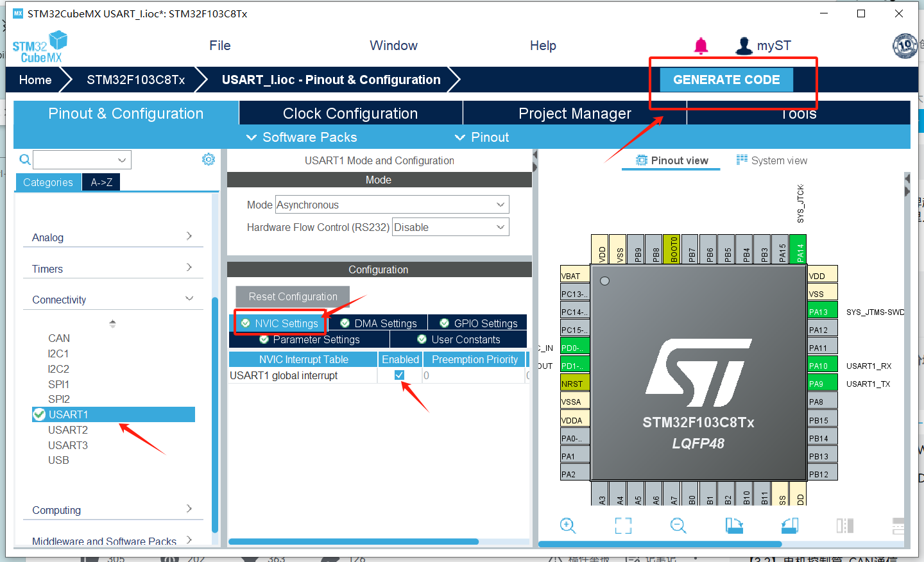Fit the chip pinout to the view
Image resolution: width=924 pixels, height=562 pixels.
pyautogui.click(x=623, y=526)
